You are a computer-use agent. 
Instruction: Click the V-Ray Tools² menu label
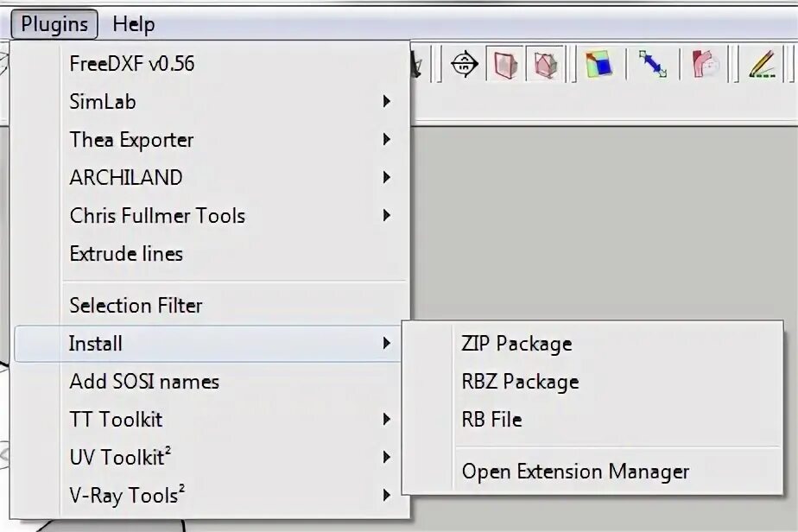(x=127, y=495)
